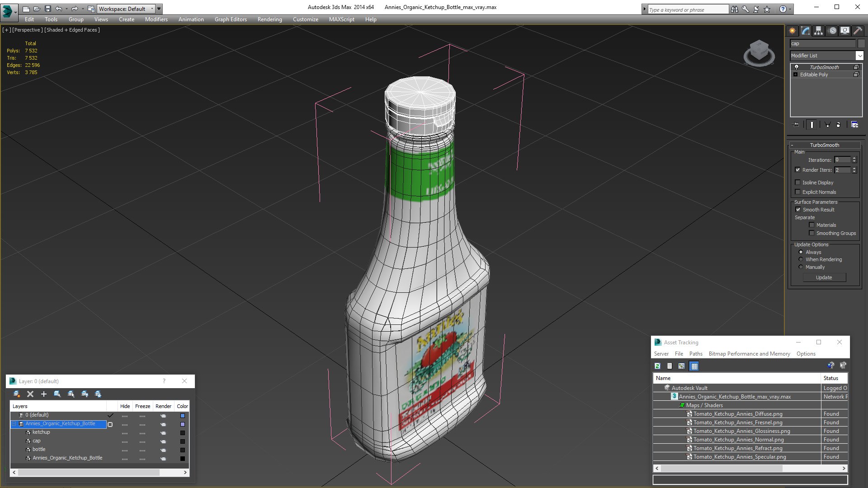
Task: Click Select Highlighted Objects and Layers icon
Action: pyautogui.click(x=57, y=394)
